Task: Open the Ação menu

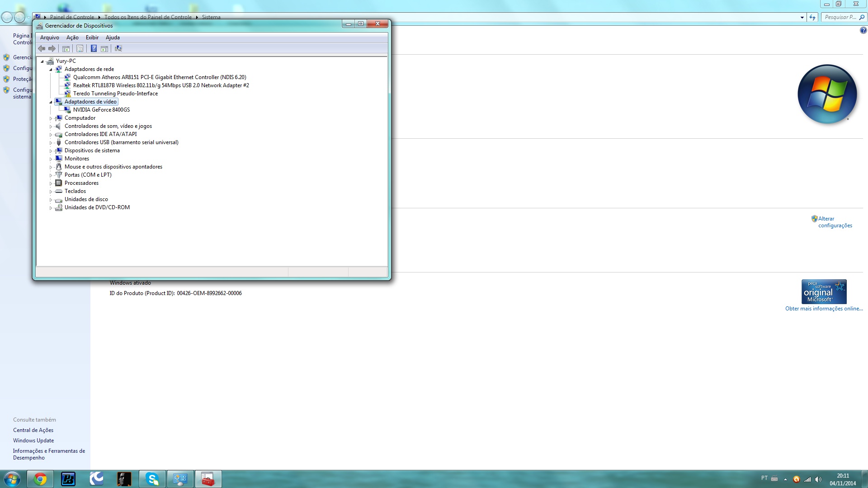Action: 72,38
